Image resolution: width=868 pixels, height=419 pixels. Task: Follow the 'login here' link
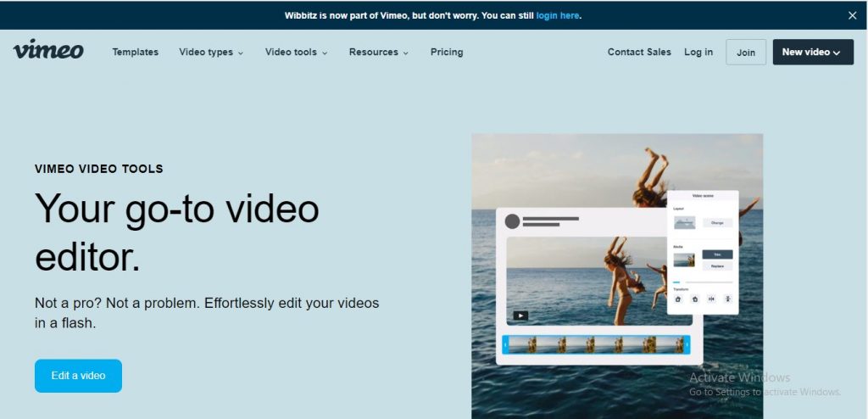(558, 15)
